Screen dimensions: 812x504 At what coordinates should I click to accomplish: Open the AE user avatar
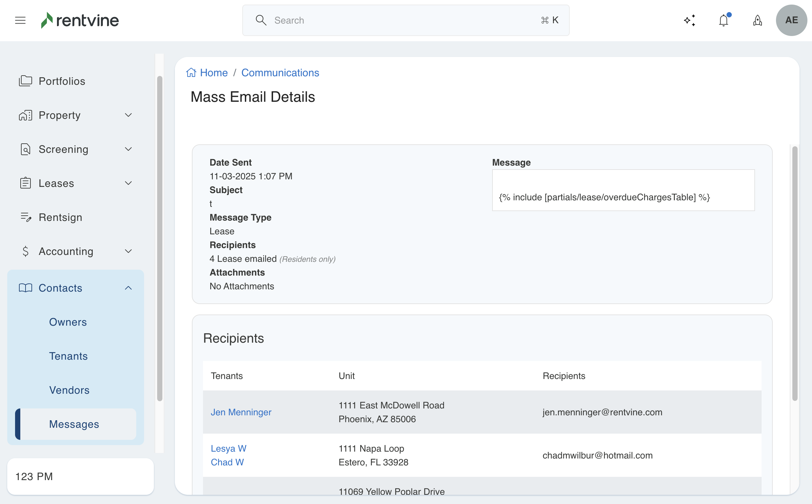pos(791,20)
